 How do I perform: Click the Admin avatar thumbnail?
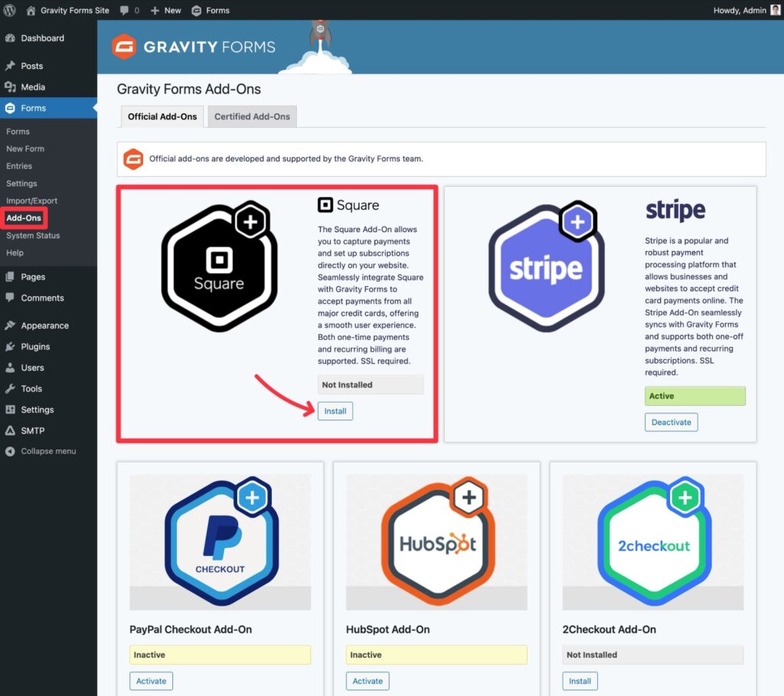(775, 10)
